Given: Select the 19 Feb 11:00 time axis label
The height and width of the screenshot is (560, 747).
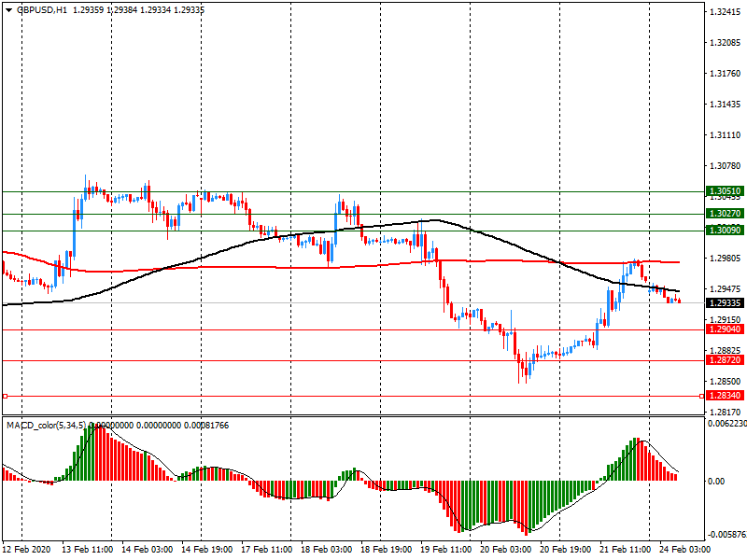Looking at the screenshot, I should pyautogui.click(x=446, y=549).
